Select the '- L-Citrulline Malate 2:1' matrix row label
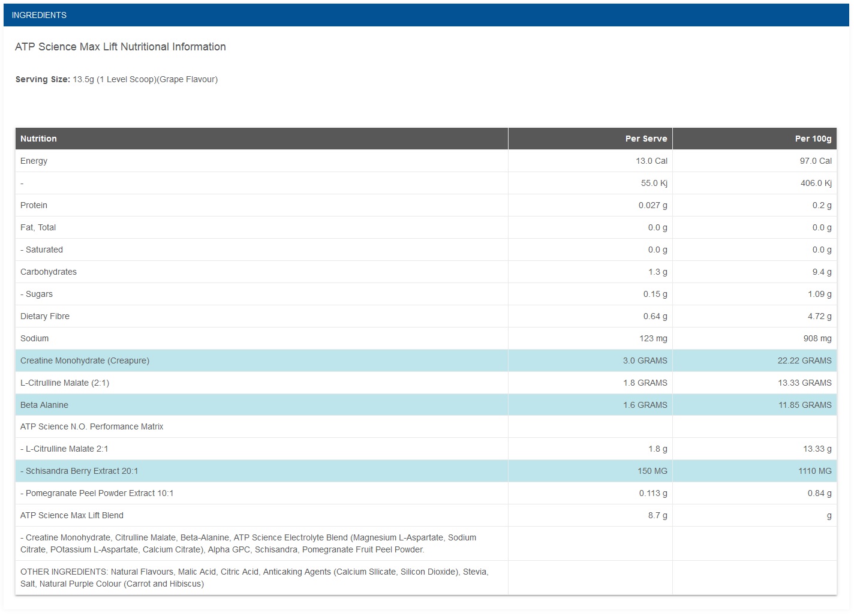 64,449
